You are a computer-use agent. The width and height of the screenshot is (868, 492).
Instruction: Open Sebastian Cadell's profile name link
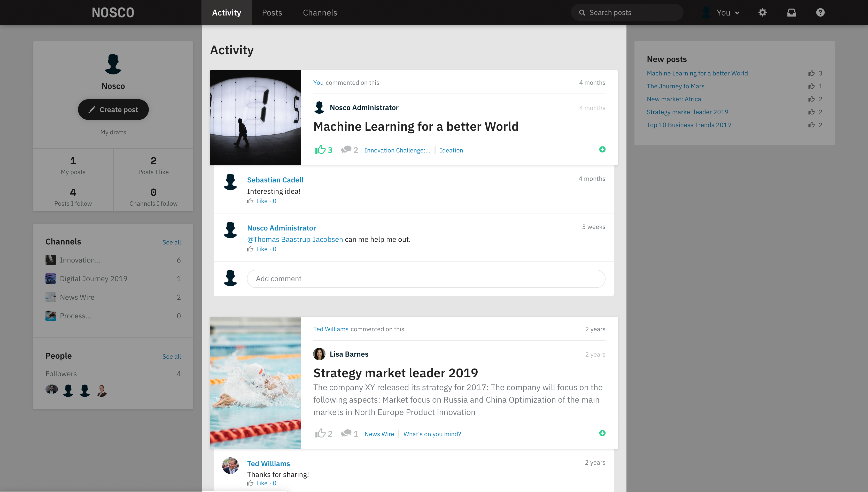click(275, 180)
